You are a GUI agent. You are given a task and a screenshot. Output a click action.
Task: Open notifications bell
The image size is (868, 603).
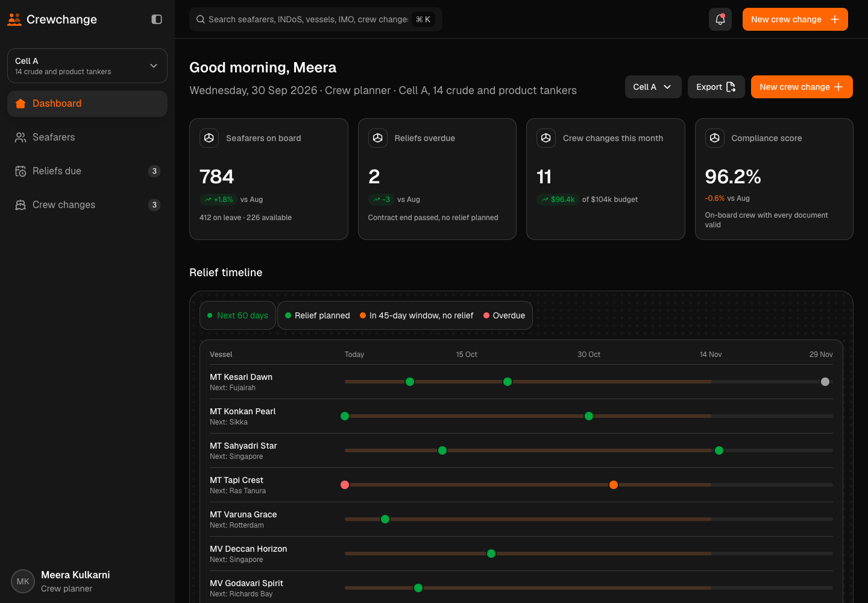coord(720,19)
